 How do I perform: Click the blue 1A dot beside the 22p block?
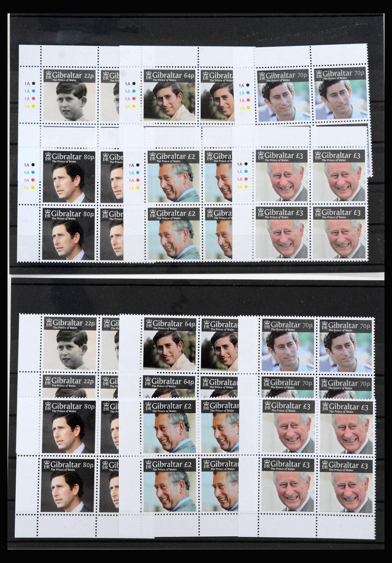pos(33,91)
